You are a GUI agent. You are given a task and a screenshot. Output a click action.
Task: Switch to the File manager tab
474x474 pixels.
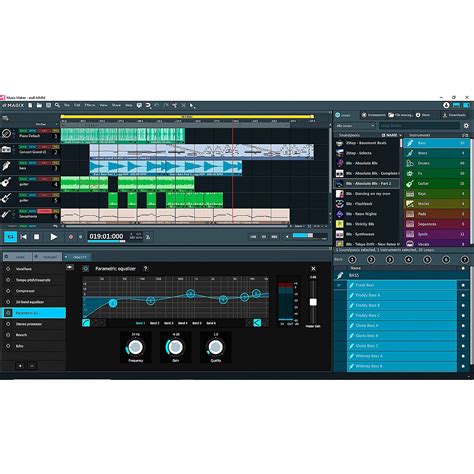(x=401, y=115)
